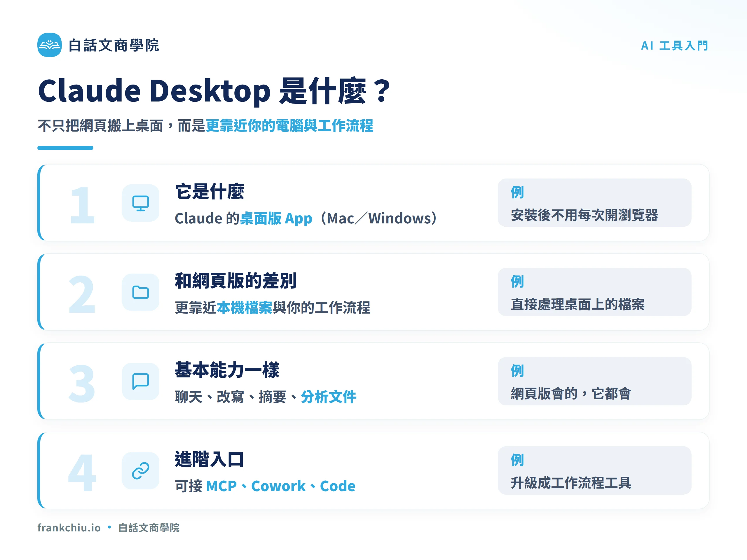
Task: Click the 白話文商學院 book logo icon
Action: tap(49, 45)
